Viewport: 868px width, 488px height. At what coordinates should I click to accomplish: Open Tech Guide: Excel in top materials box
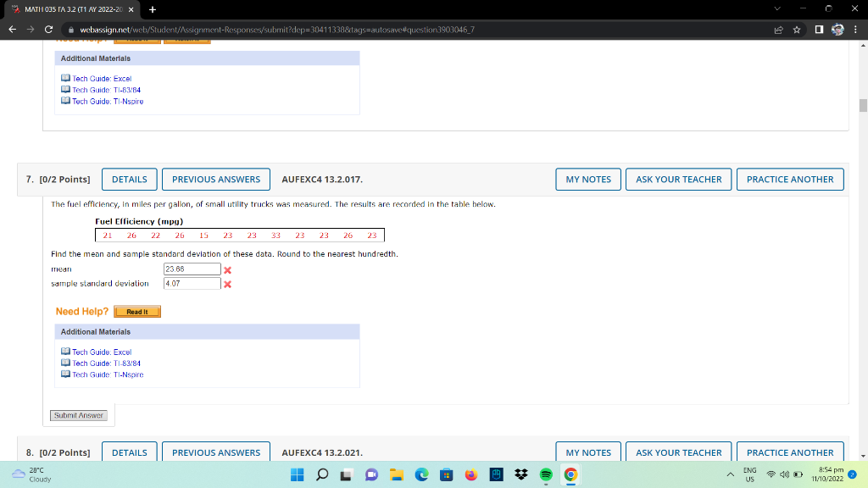click(x=102, y=79)
